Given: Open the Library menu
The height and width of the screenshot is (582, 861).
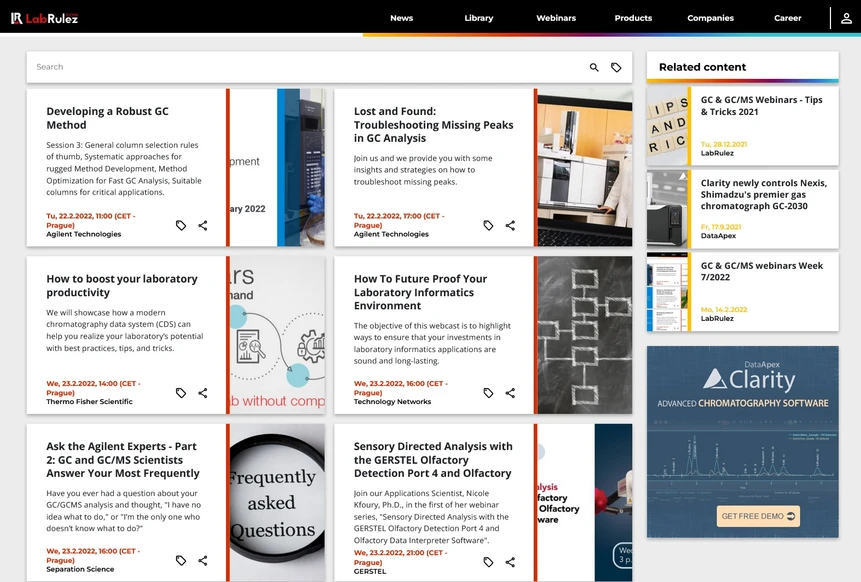Looking at the screenshot, I should 479,18.
